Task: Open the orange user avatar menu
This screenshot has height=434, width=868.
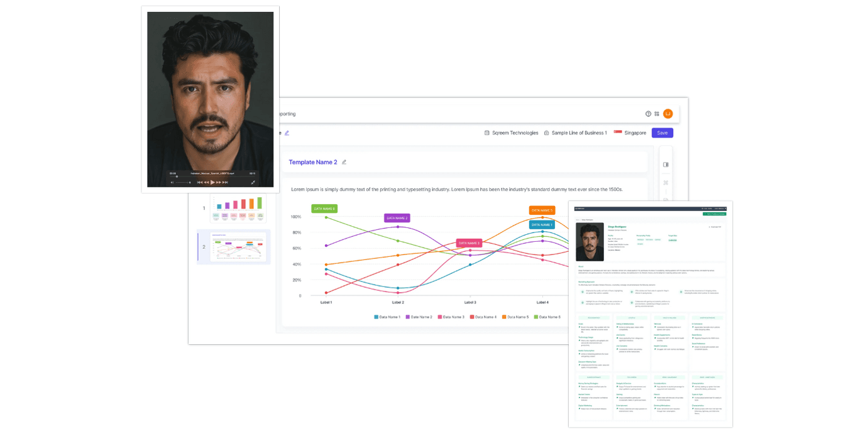Action: tap(668, 114)
